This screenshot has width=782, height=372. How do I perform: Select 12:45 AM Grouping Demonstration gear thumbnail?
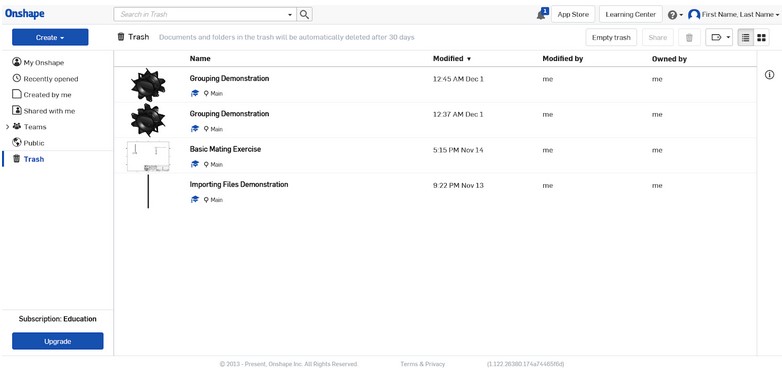point(148,85)
